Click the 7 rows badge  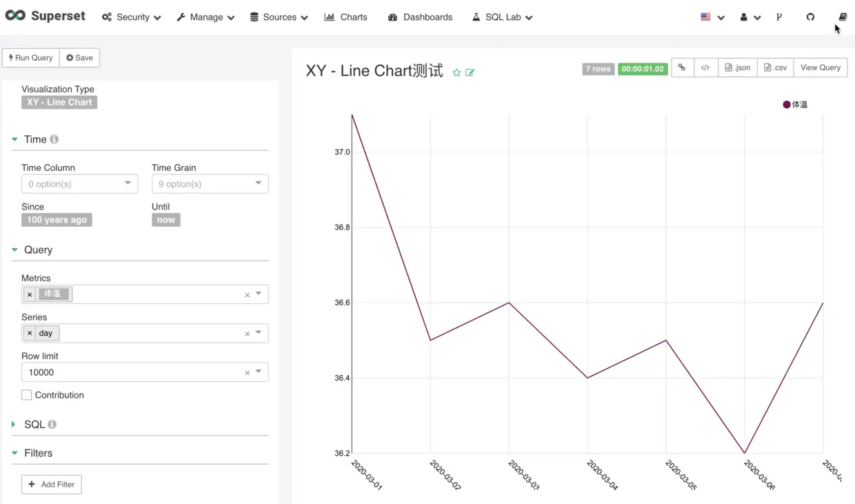[598, 69]
